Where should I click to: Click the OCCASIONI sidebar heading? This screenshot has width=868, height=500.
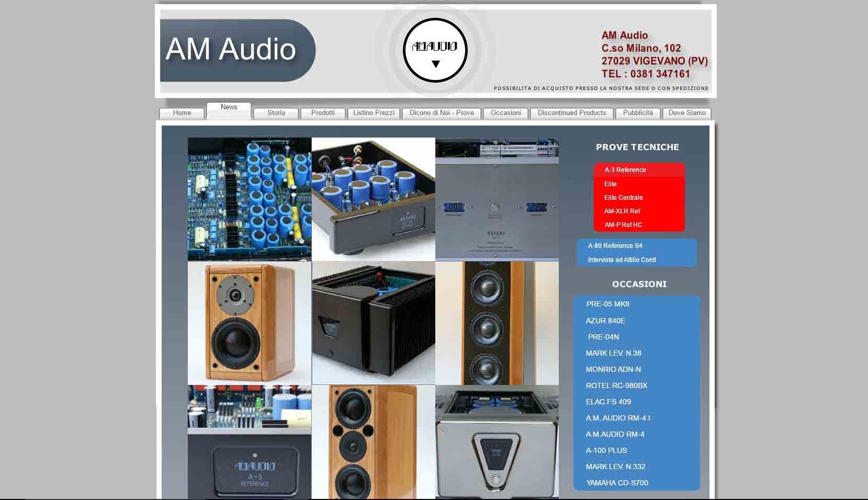click(x=639, y=285)
